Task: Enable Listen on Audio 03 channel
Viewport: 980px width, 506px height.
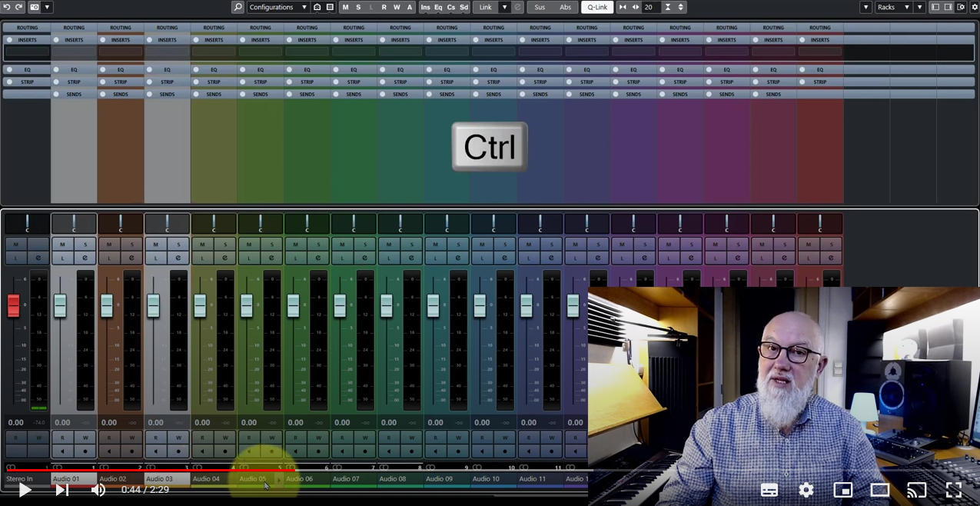Action: (x=155, y=258)
